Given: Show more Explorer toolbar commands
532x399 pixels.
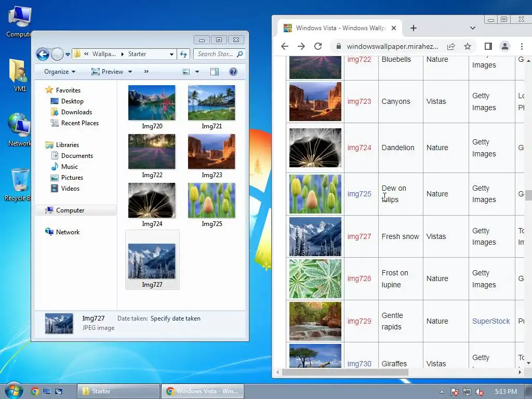Looking at the screenshot, I should point(146,72).
